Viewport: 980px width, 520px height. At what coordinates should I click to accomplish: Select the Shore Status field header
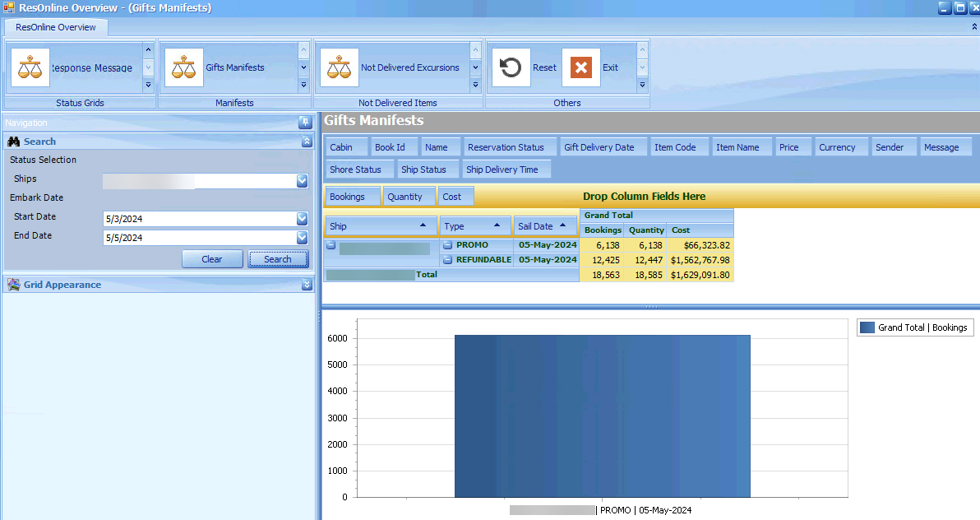[359, 169]
